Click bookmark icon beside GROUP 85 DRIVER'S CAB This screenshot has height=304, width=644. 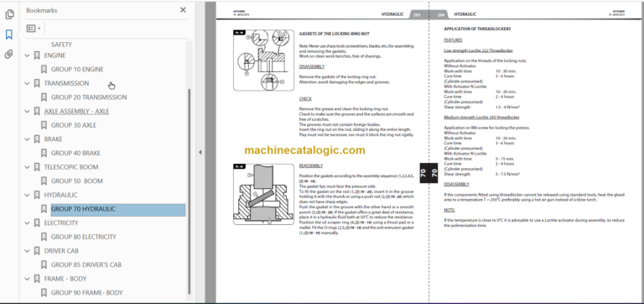pos(44,265)
